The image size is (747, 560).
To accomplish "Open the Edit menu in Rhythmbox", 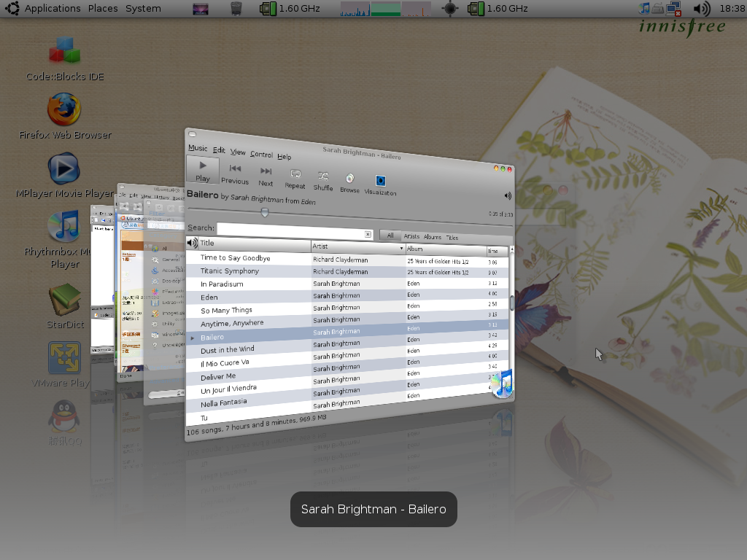I will pos(219,150).
